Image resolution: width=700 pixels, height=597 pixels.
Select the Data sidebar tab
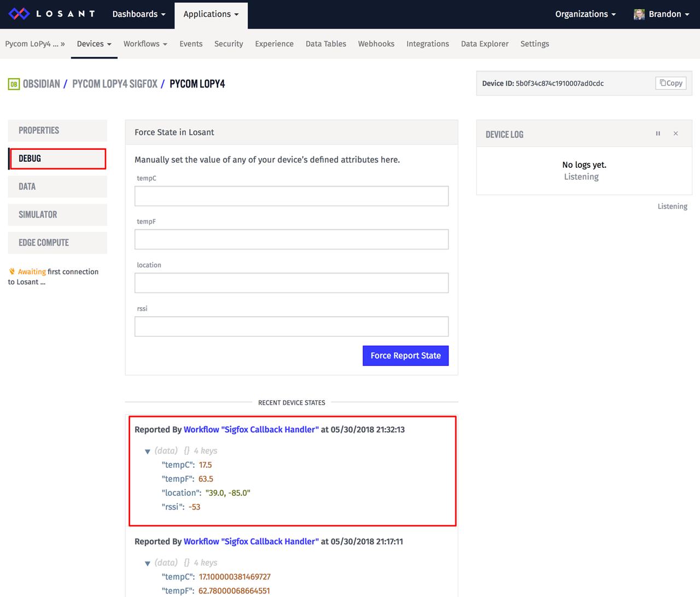click(57, 187)
